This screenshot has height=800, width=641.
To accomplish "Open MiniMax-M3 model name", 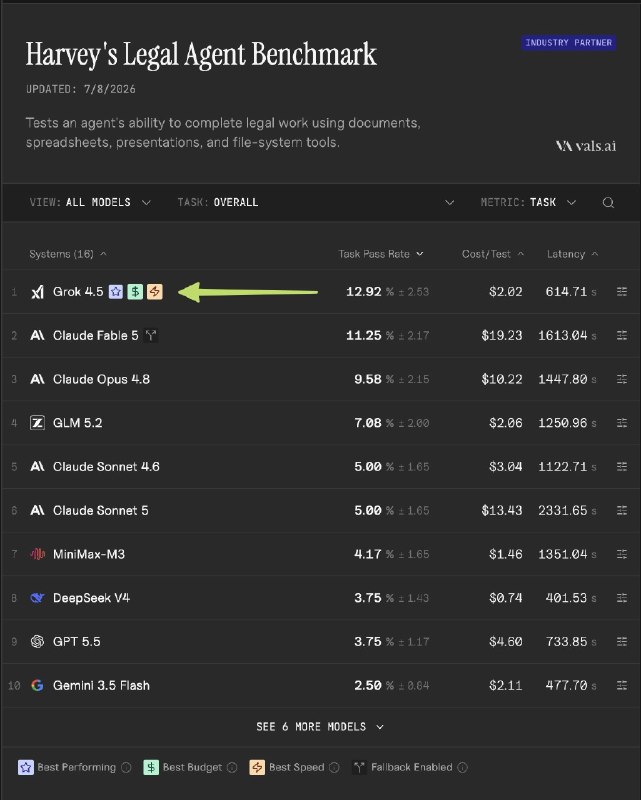I will pos(89,554).
